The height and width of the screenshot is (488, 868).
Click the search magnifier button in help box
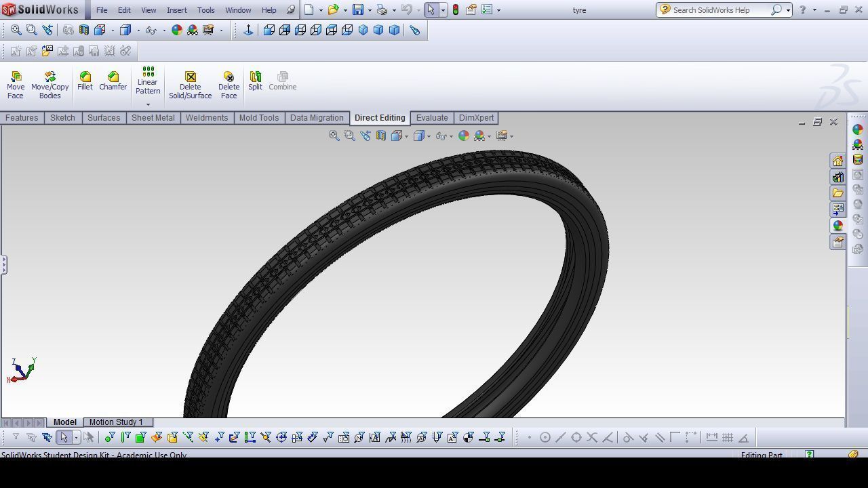tap(776, 10)
